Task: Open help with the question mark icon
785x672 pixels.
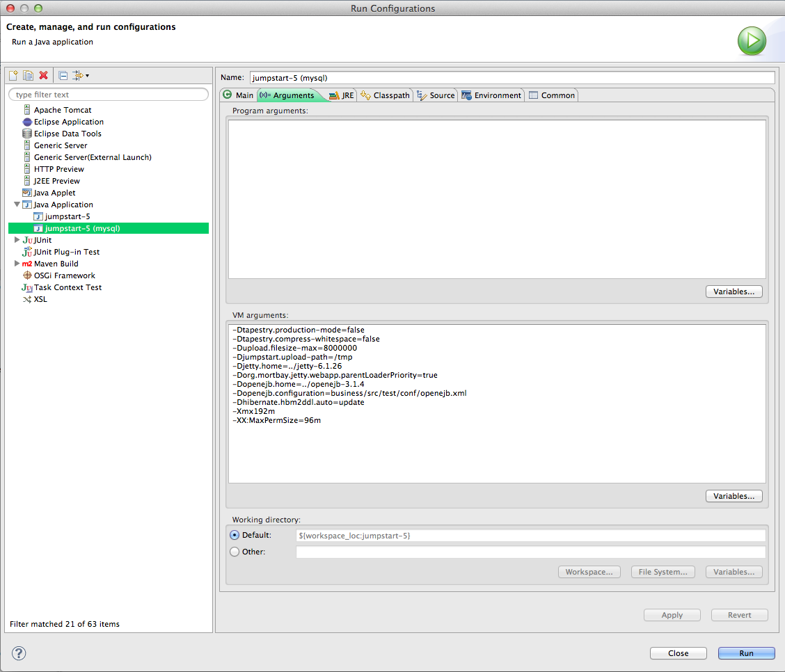Action: coord(19,653)
